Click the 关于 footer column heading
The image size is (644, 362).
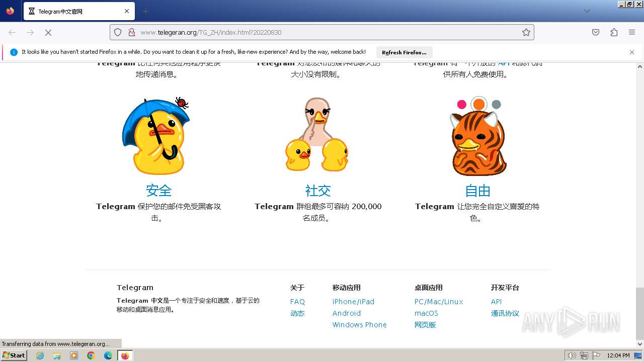[x=297, y=288]
